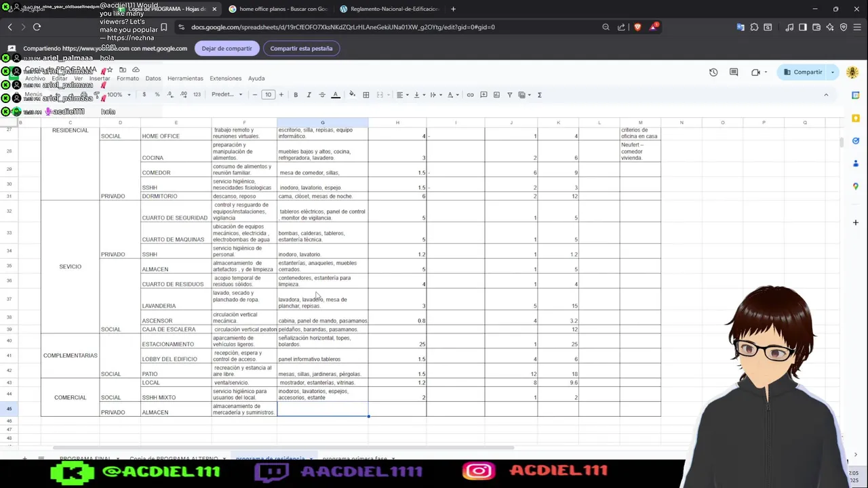Open Contacts side panel
The width and height of the screenshot is (868, 488).
point(856,163)
